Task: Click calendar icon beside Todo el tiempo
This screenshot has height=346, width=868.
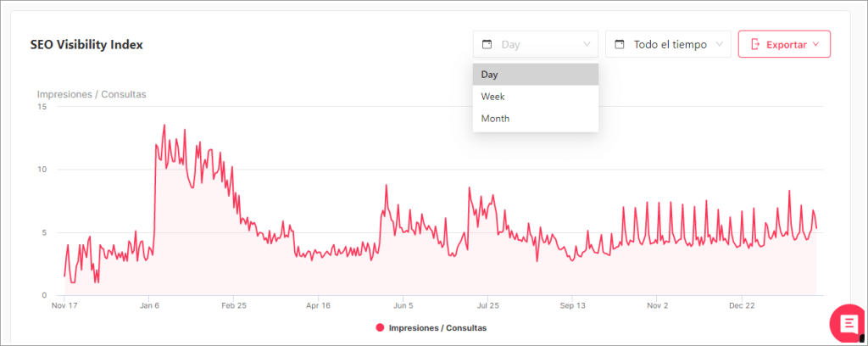Action: [x=620, y=44]
